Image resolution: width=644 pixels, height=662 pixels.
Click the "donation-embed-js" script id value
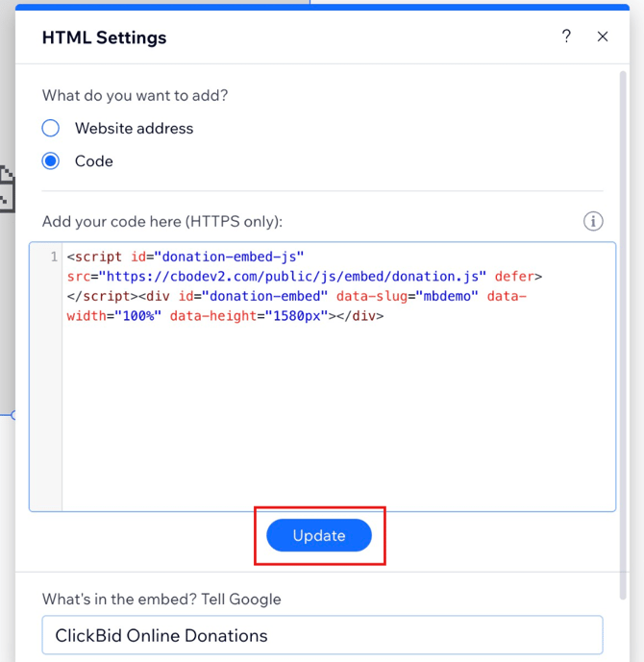tap(229, 257)
